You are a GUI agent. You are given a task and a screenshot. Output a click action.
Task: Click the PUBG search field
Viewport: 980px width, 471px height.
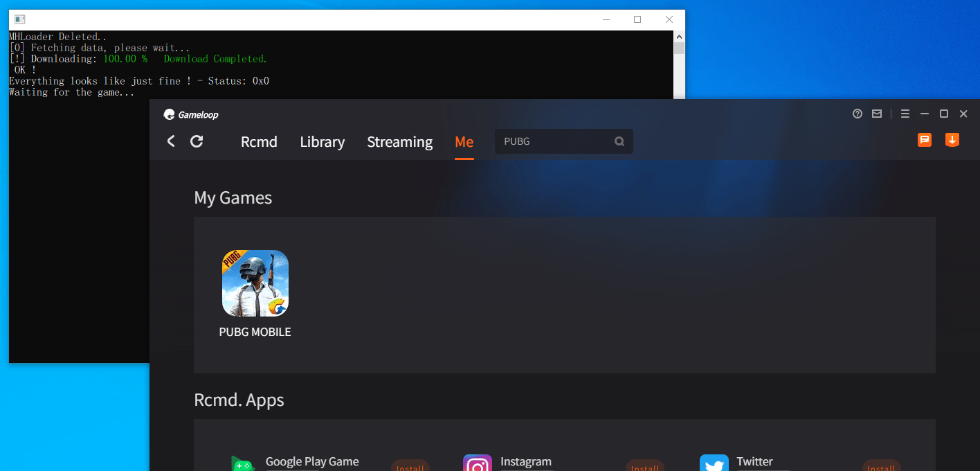coord(564,141)
